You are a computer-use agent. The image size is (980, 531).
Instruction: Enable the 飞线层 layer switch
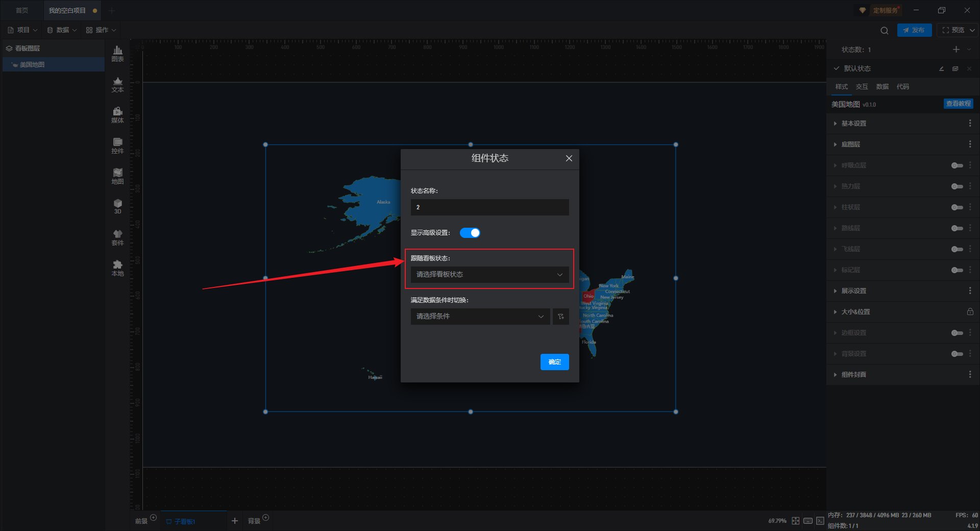tap(957, 249)
